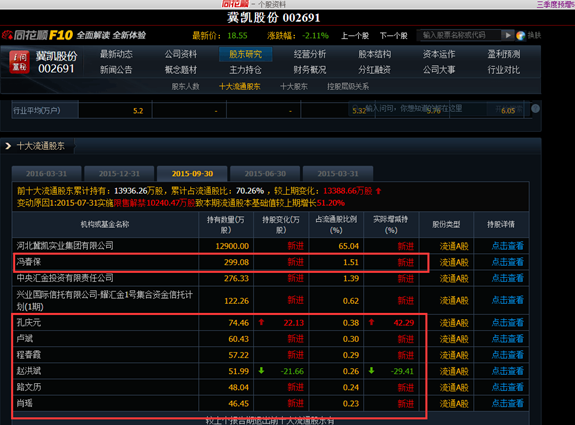Click 点击查看 link in 肖瑶 row

point(508,403)
